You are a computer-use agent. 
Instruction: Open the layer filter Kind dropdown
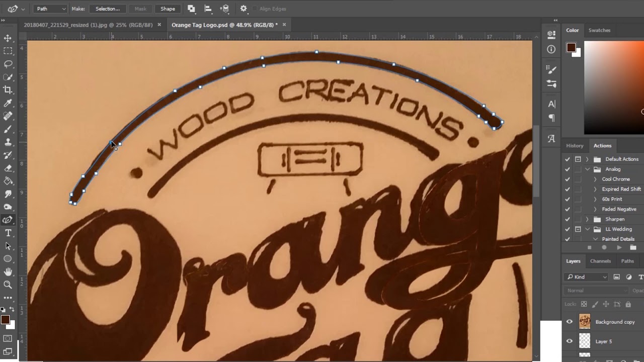tap(586, 277)
